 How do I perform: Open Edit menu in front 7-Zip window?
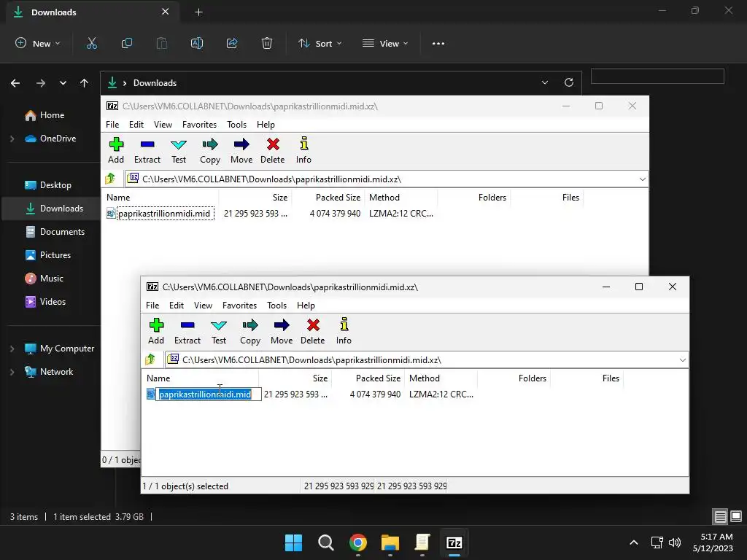click(x=177, y=306)
